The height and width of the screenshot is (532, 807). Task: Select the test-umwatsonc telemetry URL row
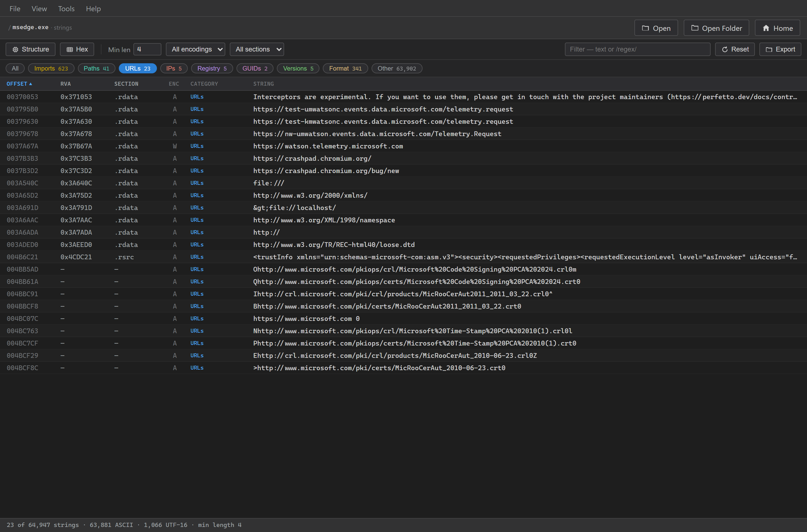[403, 109]
